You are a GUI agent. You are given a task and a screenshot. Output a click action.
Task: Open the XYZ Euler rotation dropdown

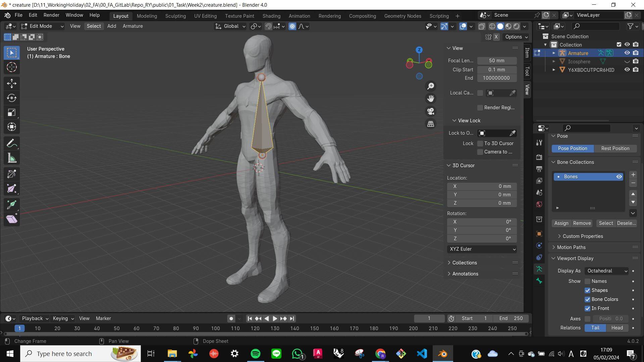482,249
